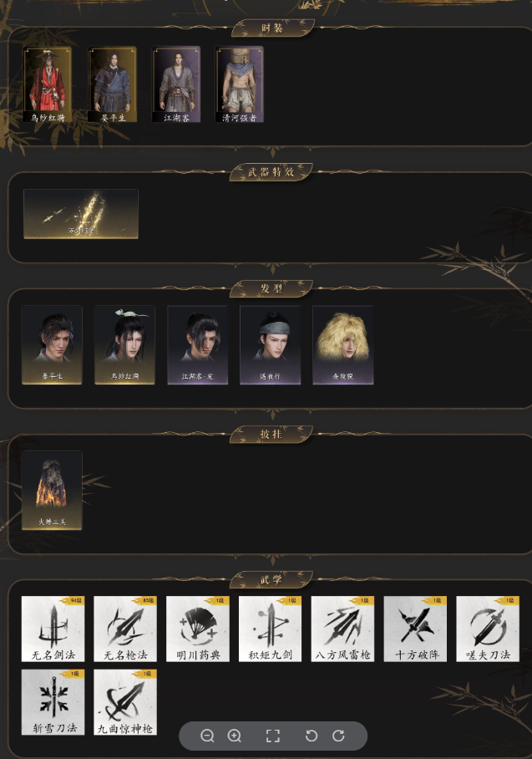Screen dimensions: 532x759
Task: Choose the 清河强者 outfit thumbnail
Action: pos(240,84)
